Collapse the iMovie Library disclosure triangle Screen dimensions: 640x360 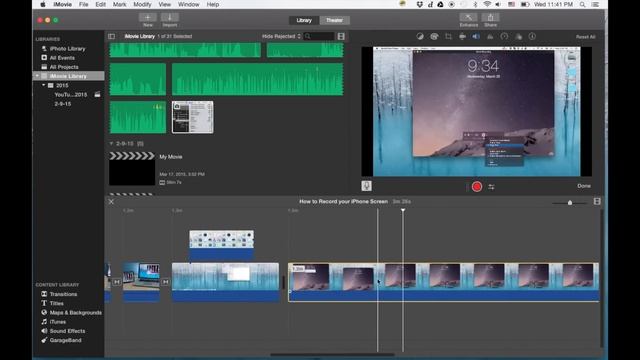click(x=37, y=76)
